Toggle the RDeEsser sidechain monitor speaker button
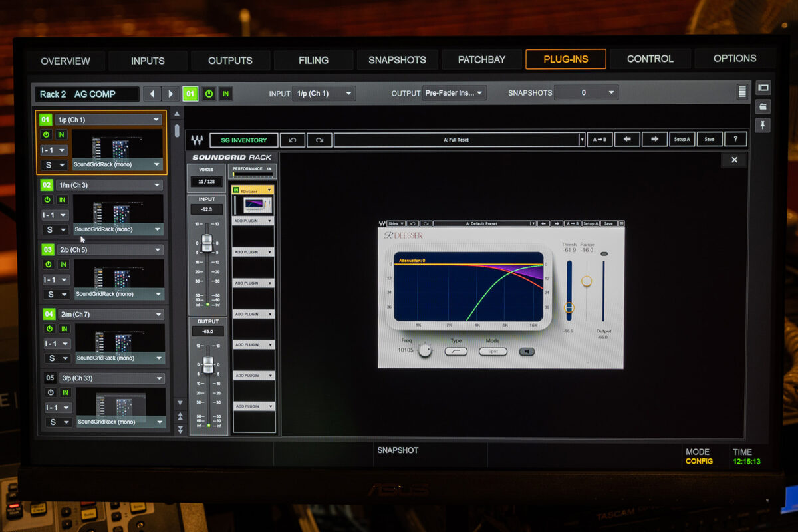The image size is (798, 532). pos(527,351)
